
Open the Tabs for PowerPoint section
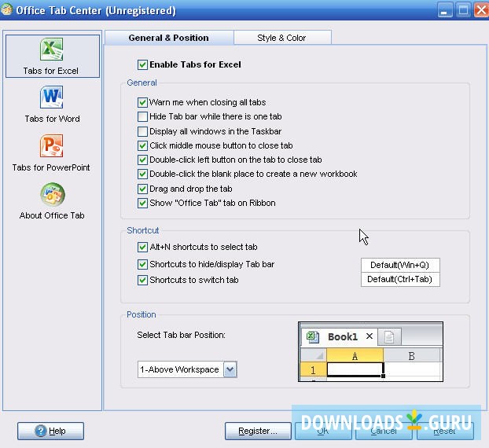(51, 153)
